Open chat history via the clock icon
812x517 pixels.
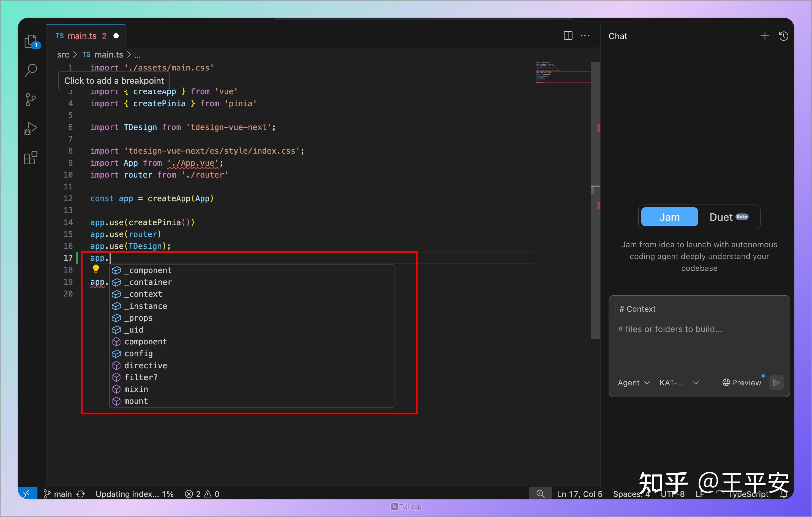(784, 36)
